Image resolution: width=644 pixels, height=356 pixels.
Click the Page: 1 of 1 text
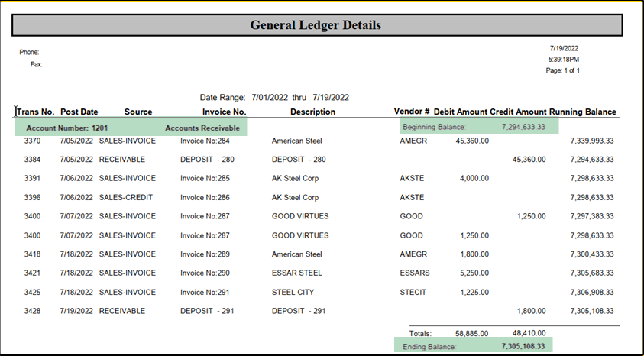pyautogui.click(x=563, y=70)
